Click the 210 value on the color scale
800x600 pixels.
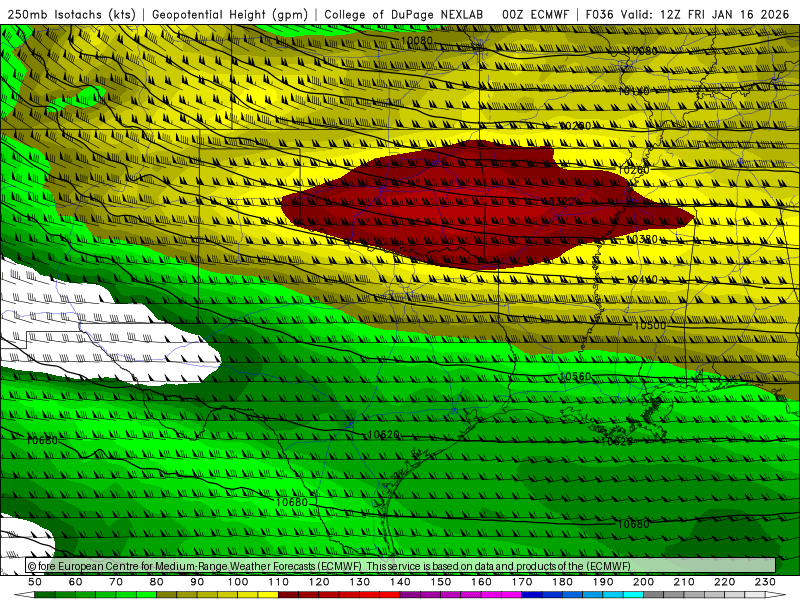pyautogui.click(x=684, y=582)
